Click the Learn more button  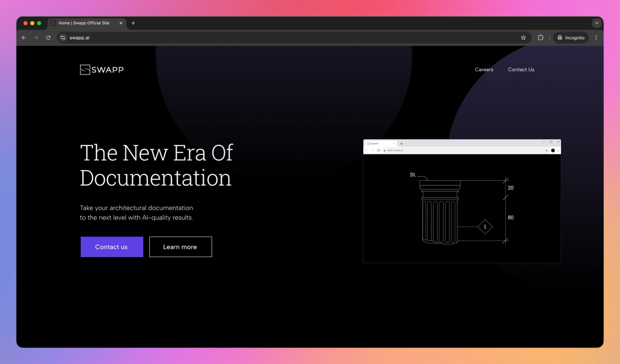180,247
